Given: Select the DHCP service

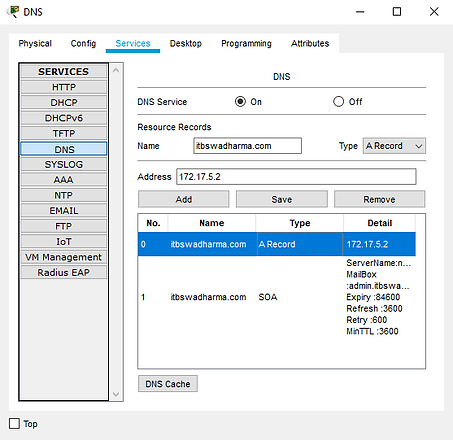Looking at the screenshot, I should click(x=64, y=102).
